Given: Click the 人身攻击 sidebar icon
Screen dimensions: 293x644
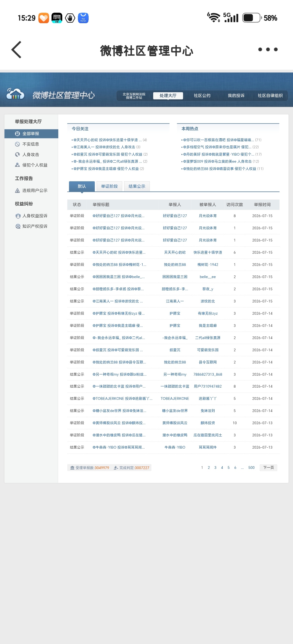Looking at the screenshot, I should (x=17, y=154).
